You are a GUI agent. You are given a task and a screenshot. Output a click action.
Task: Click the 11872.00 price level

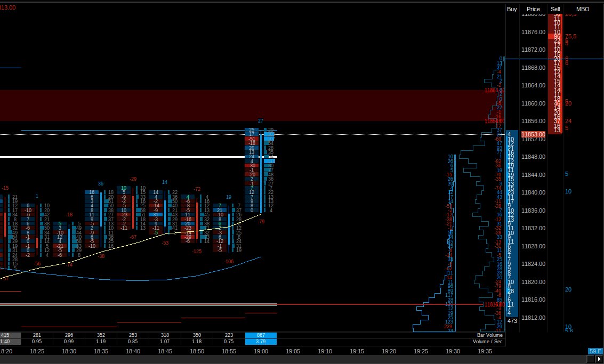click(534, 50)
